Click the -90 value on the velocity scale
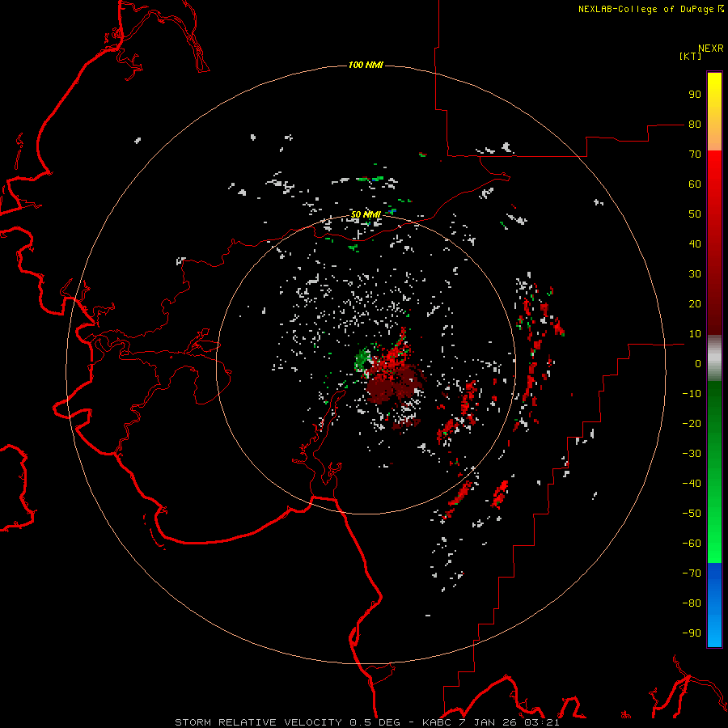This screenshot has height=728, width=728. [692, 633]
